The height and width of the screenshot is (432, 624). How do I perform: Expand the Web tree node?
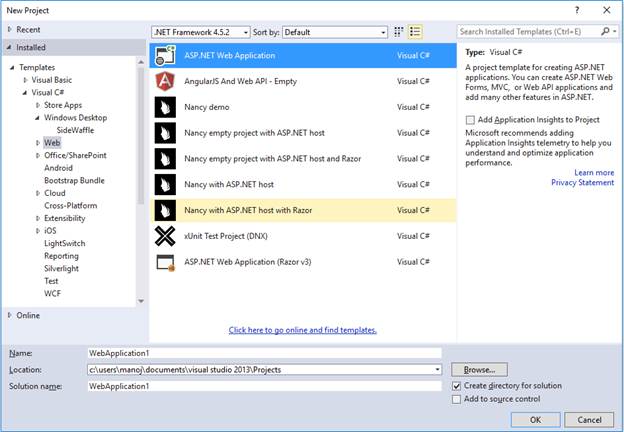[38, 143]
